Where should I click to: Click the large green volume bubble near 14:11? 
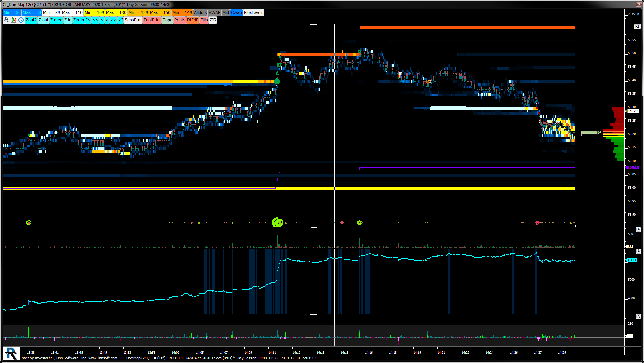pyautogui.click(x=277, y=222)
